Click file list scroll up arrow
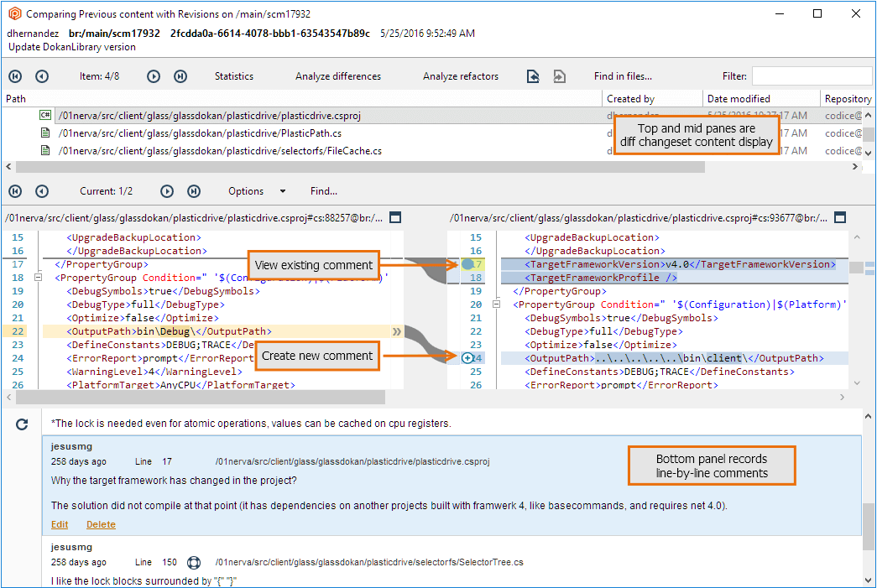Image resolution: width=877 pixels, height=588 pixels. [868, 115]
